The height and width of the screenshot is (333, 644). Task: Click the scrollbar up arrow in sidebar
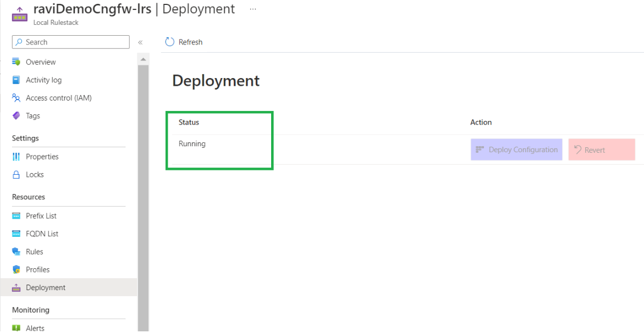click(143, 59)
